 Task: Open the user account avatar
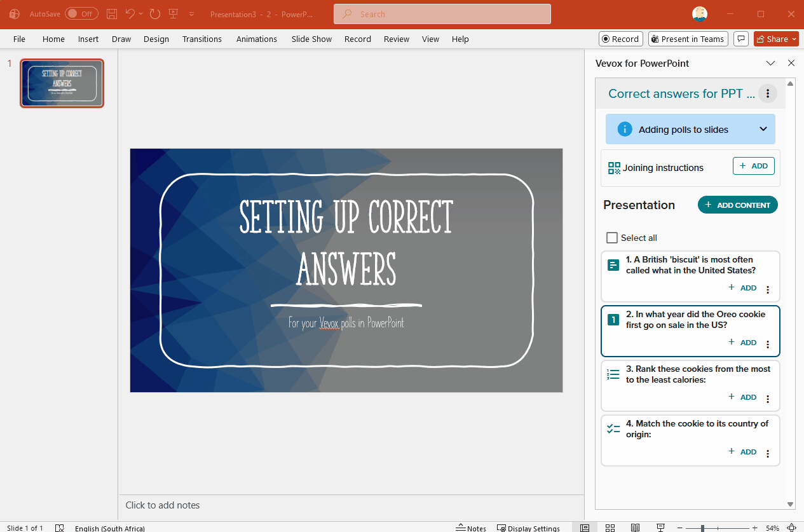coord(700,14)
